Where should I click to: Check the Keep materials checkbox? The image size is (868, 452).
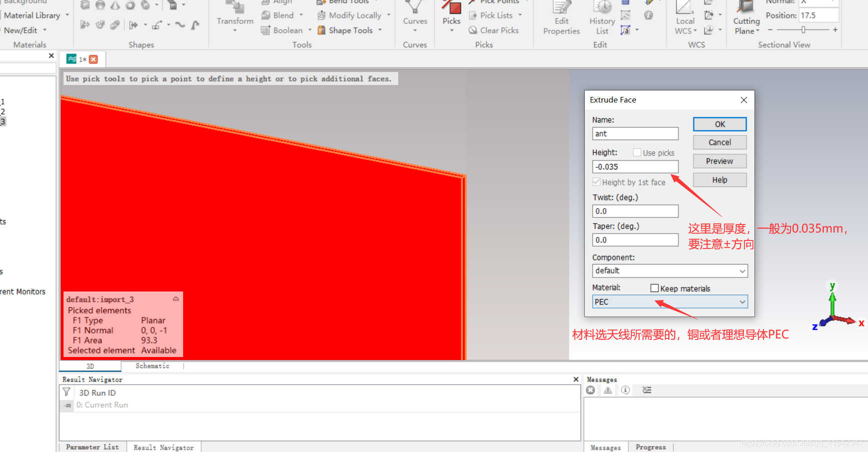tap(654, 288)
